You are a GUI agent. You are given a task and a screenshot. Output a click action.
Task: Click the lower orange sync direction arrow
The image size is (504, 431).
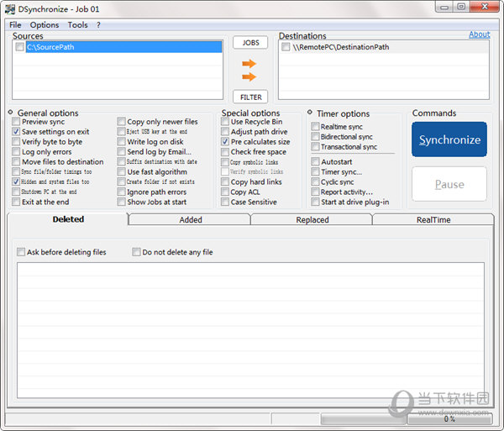coord(249,76)
